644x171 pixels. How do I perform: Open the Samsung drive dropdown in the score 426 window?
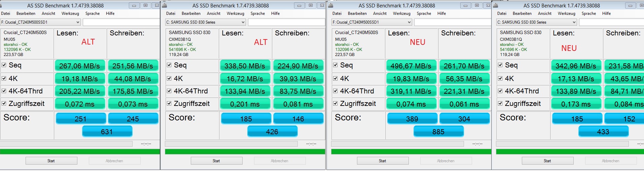206,22
